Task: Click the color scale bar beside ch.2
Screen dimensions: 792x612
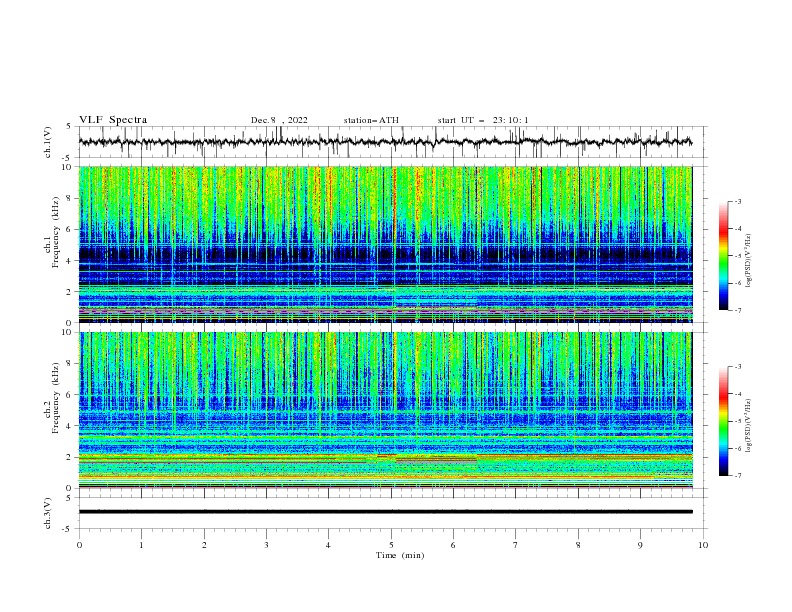Action: point(723,421)
